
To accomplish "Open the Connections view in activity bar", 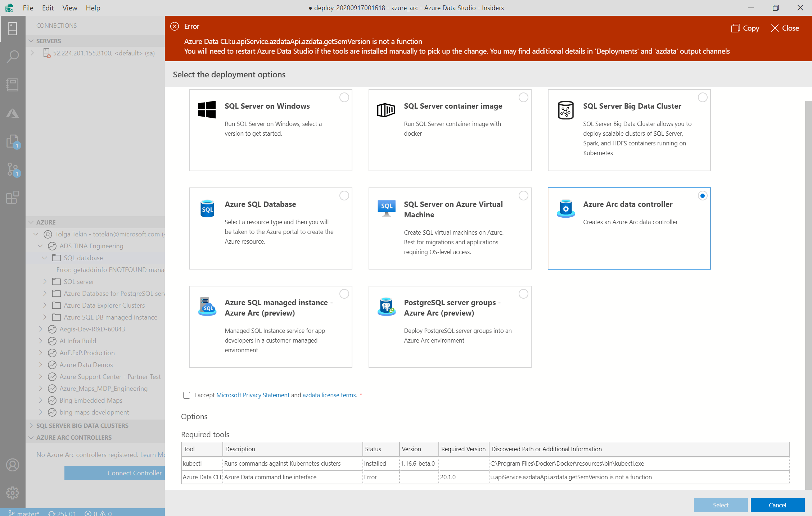I will 13,29.
